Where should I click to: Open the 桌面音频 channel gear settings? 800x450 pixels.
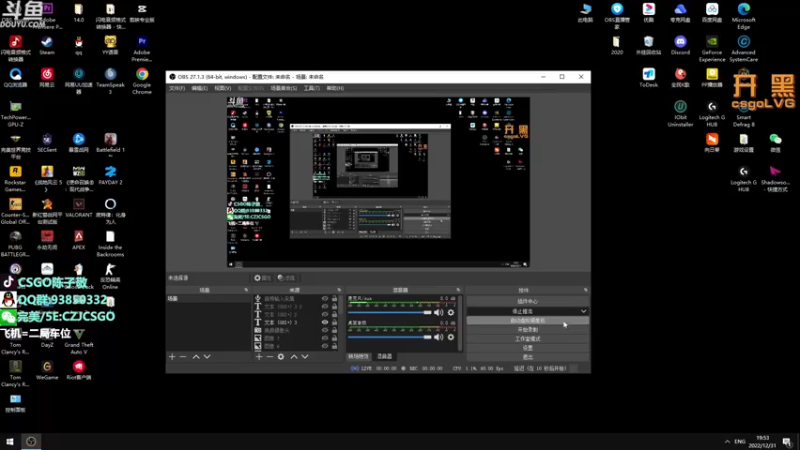pyautogui.click(x=451, y=337)
